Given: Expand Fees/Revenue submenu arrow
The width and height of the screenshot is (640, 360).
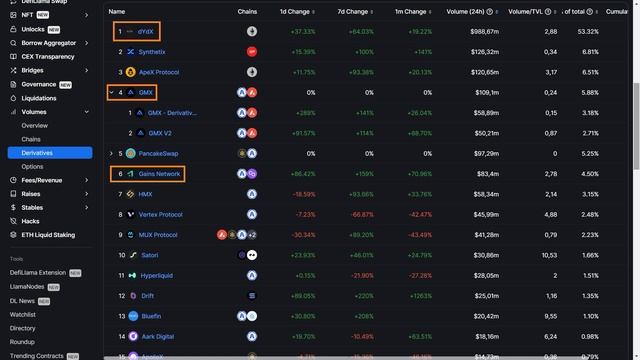Looking at the screenshot, I should pyautogui.click(x=87, y=180).
